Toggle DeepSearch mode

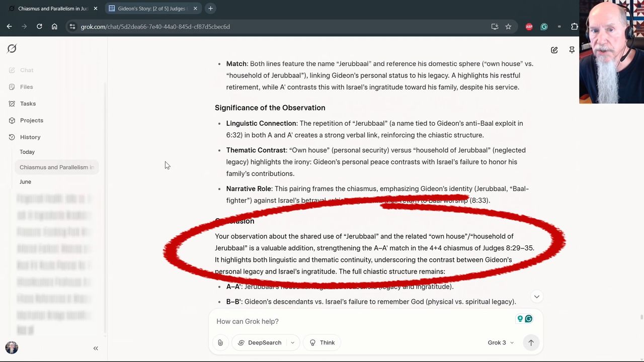click(x=260, y=342)
